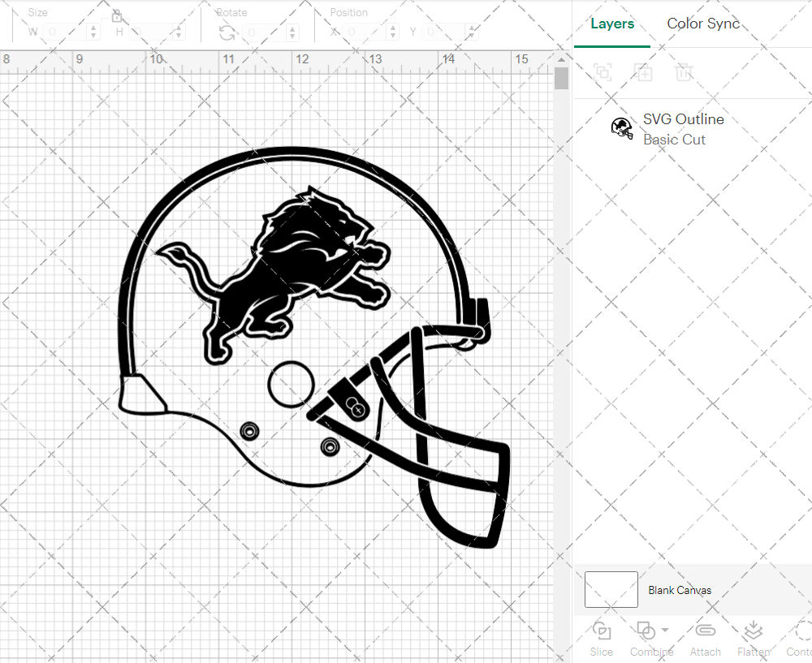This screenshot has height=663, width=812.
Task: Click the helmet layer thumbnail
Action: [x=622, y=128]
